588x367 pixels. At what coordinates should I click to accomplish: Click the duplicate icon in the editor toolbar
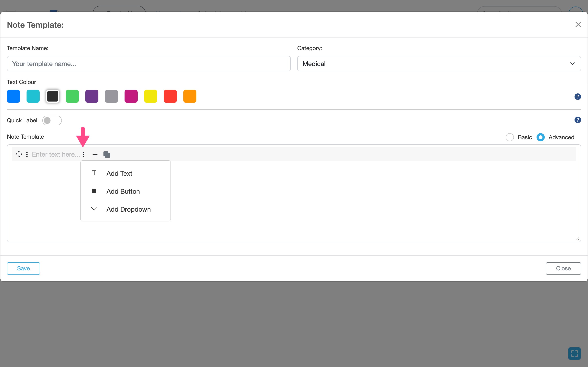106,154
